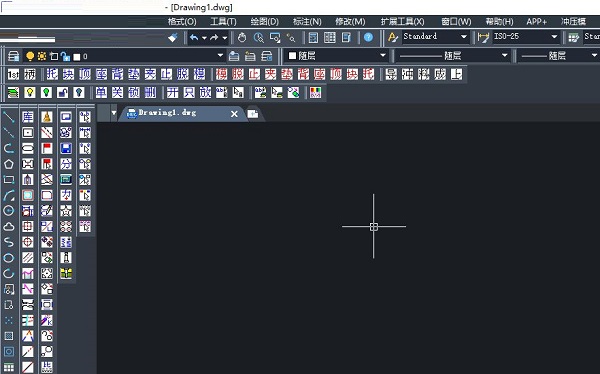Activate the Pan hand tool

point(242,37)
